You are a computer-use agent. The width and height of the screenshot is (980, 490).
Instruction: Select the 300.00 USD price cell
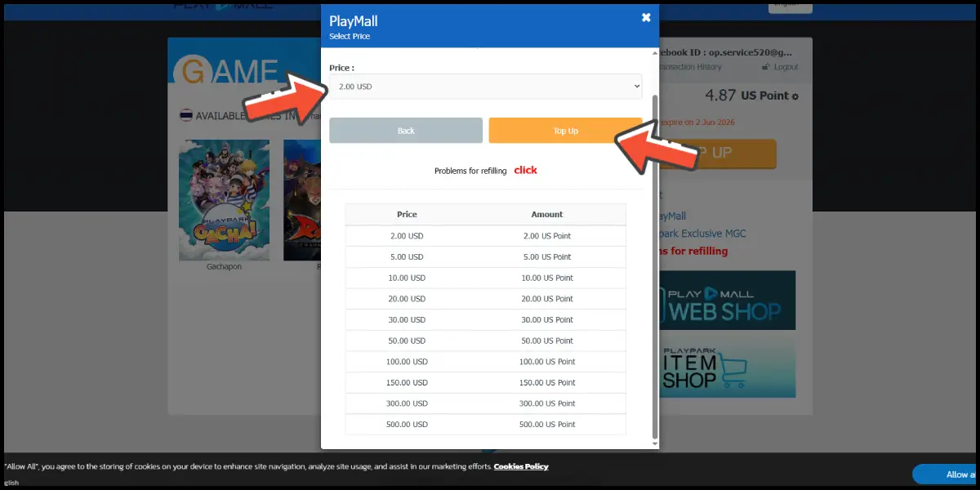[x=407, y=403]
